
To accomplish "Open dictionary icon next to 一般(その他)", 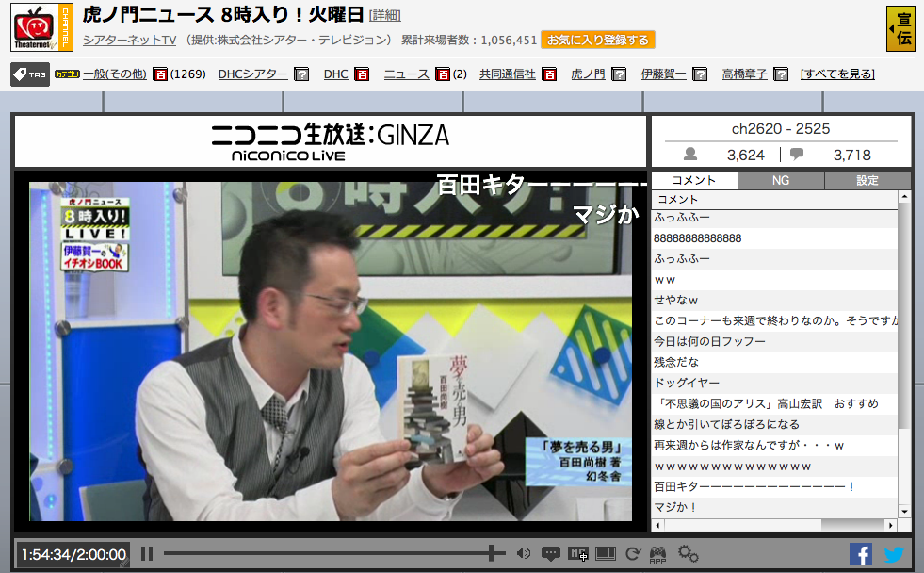I will click(x=160, y=74).
